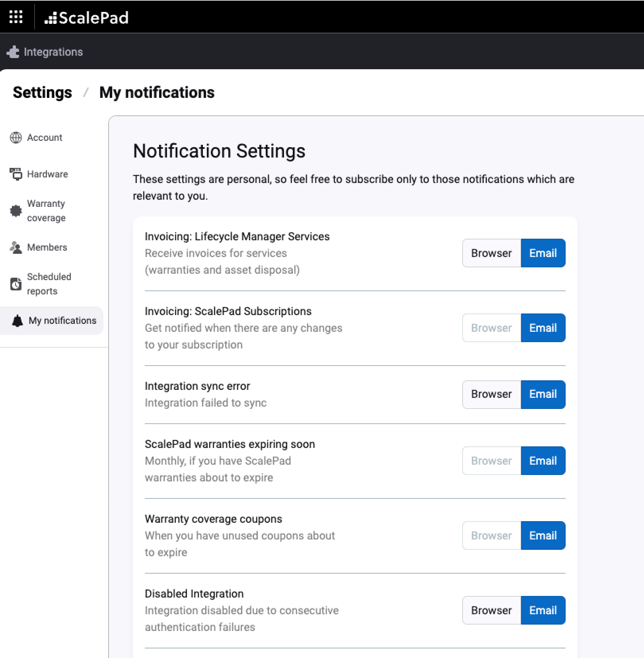This screenshot has width=644, height=658.
Task: Click the Warranty coverage badge icon
Action: (x=16, y=211)
